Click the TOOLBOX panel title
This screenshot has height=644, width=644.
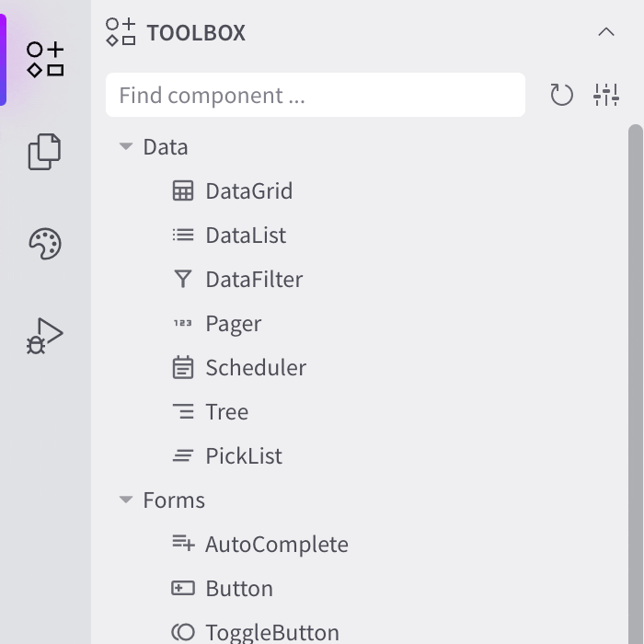(x=196, y=33)
